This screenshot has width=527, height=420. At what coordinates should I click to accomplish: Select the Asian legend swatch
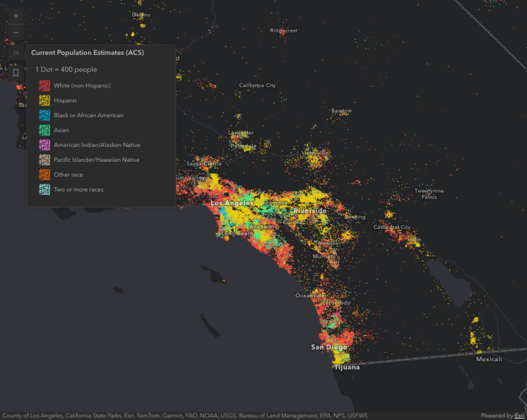tap(44, 130)
